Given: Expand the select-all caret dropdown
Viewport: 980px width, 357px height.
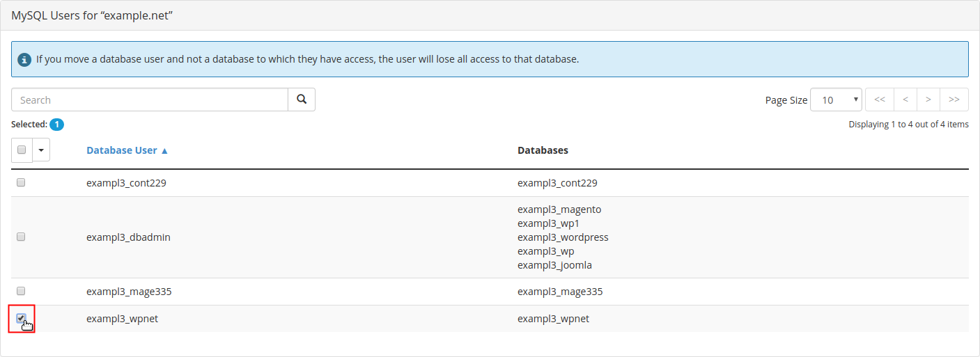Looking at the screenshot, I should point(41,150).
